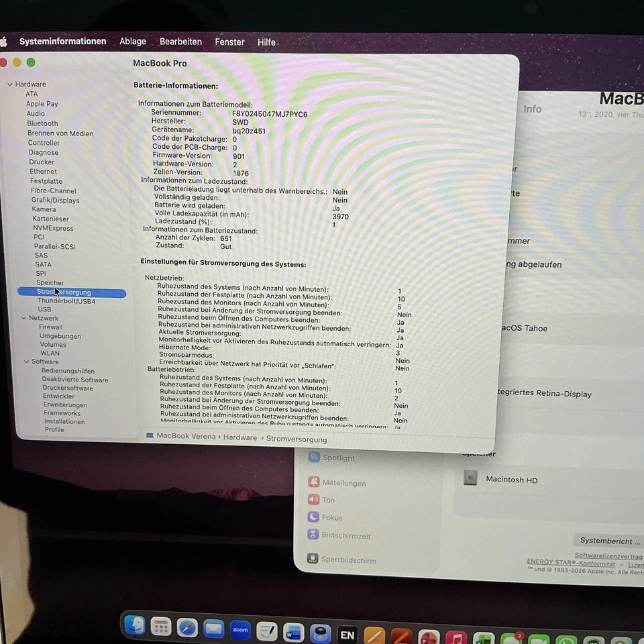Open the Hilfe menu
The width and height of the screenshot is (644, 644).
[266, 42]
